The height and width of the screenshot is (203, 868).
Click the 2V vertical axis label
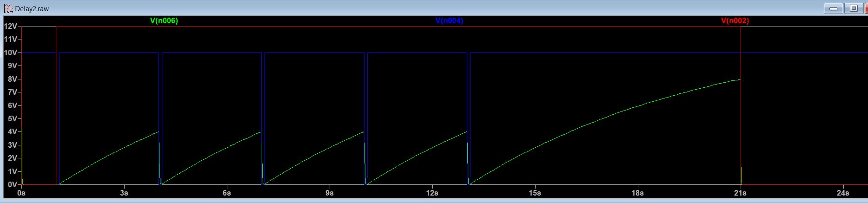click(12, 158)
